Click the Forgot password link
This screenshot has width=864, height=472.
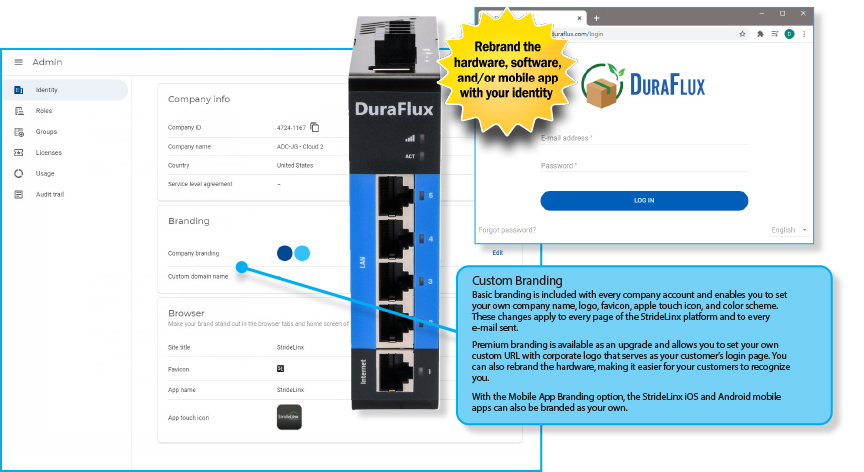click(507, 230)
